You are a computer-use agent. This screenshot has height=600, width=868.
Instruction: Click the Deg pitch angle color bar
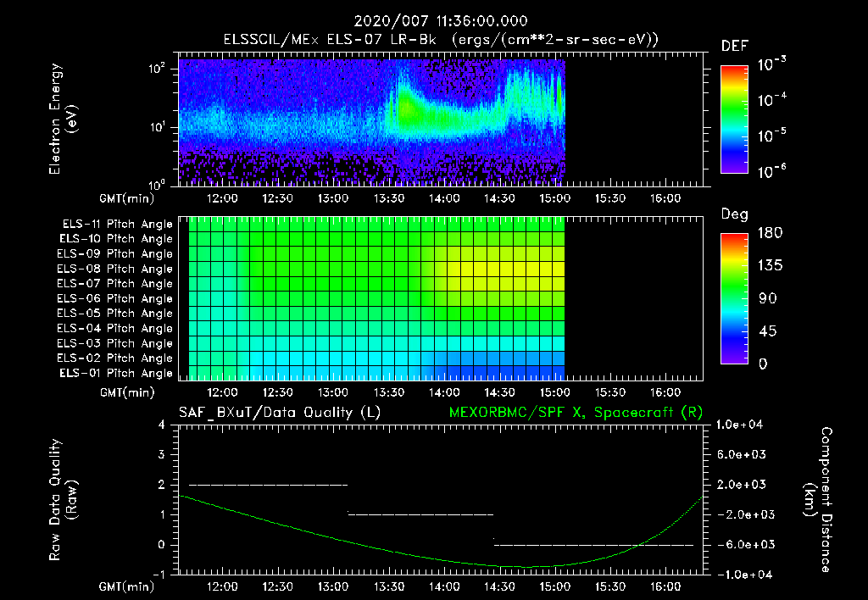pos(734,299)
